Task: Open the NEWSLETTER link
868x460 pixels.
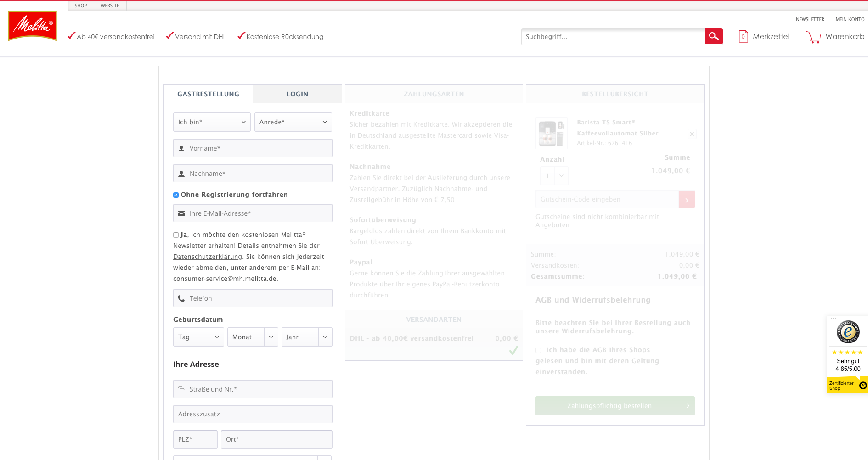Action: pos(810,19)
